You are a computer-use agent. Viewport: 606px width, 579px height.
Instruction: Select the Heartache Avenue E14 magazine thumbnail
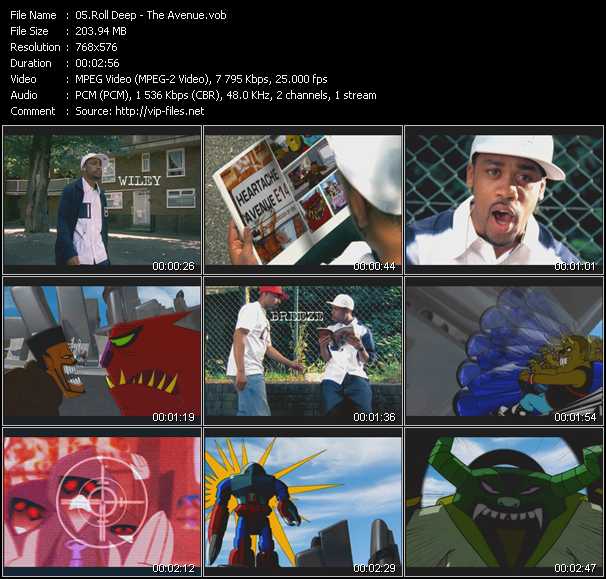[303, 200]
